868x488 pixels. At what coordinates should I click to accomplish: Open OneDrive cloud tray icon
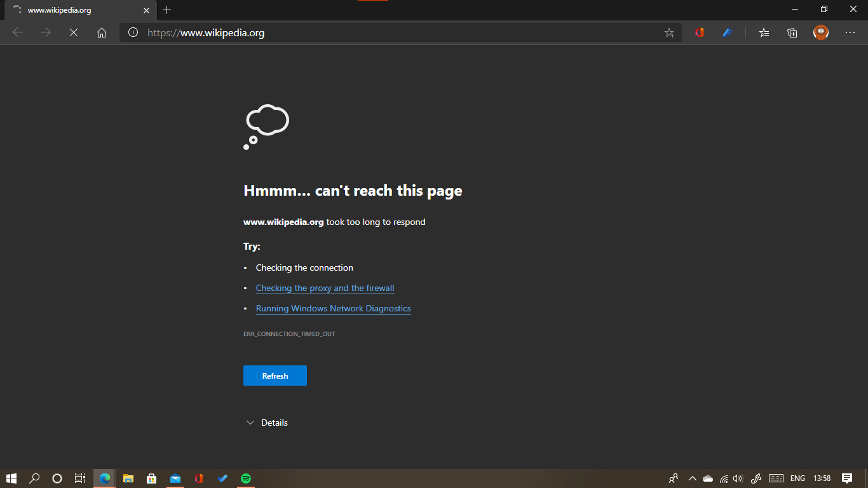pos(708,478)
